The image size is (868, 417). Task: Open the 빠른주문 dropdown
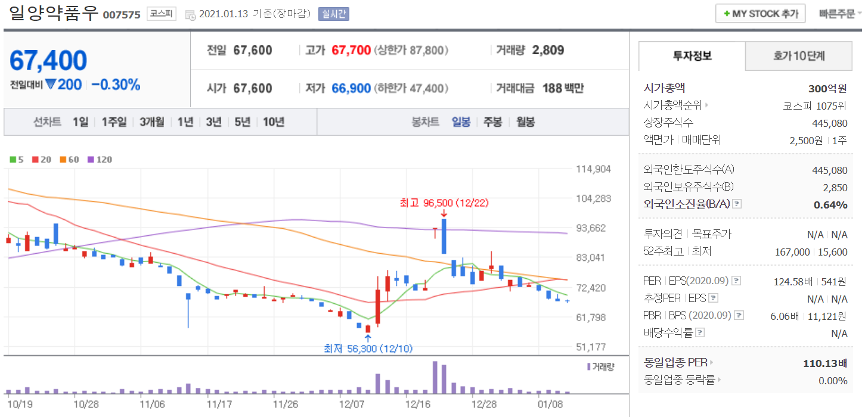click(840, 14)
